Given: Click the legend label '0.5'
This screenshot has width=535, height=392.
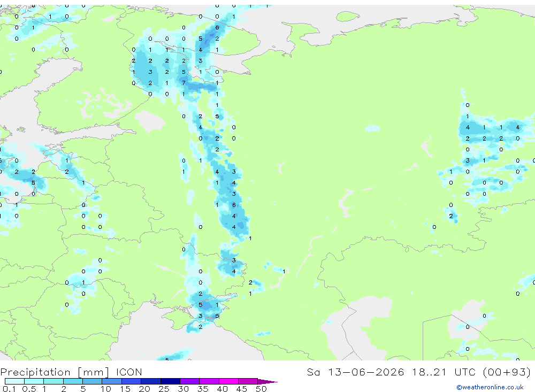Looking at the screenshot, I should (x=29, y=389).
